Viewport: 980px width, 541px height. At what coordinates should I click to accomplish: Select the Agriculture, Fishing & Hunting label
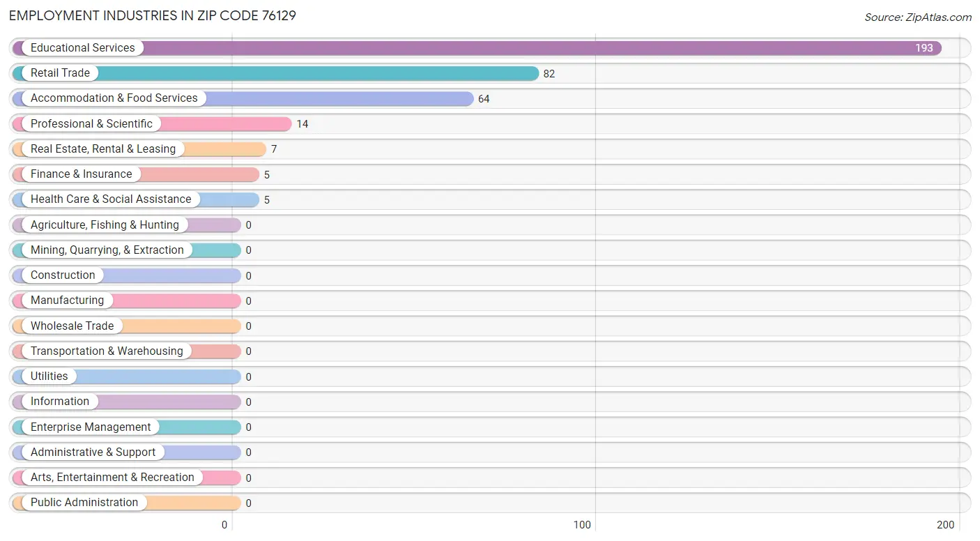tap(105, 225)
